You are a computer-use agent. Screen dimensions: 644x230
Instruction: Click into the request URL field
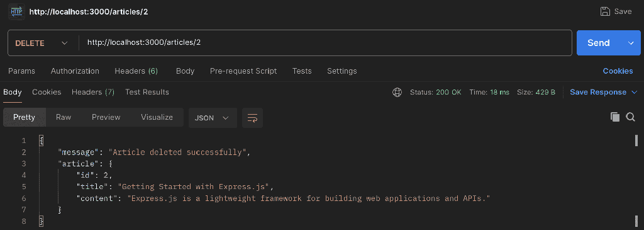(x=325, y=43)
